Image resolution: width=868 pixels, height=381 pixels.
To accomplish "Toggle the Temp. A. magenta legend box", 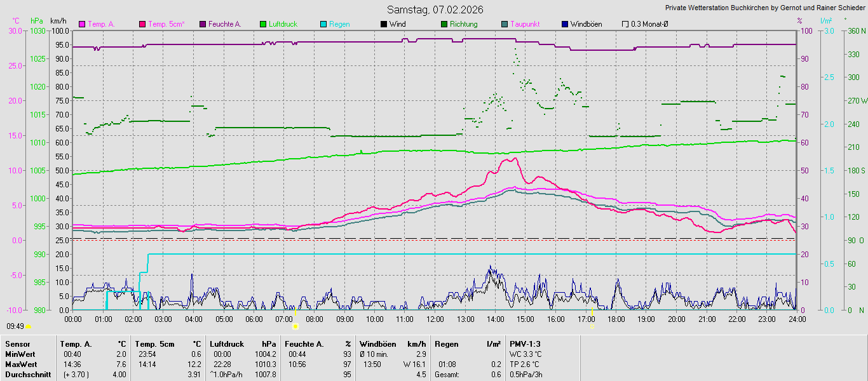I will point(82,24).
